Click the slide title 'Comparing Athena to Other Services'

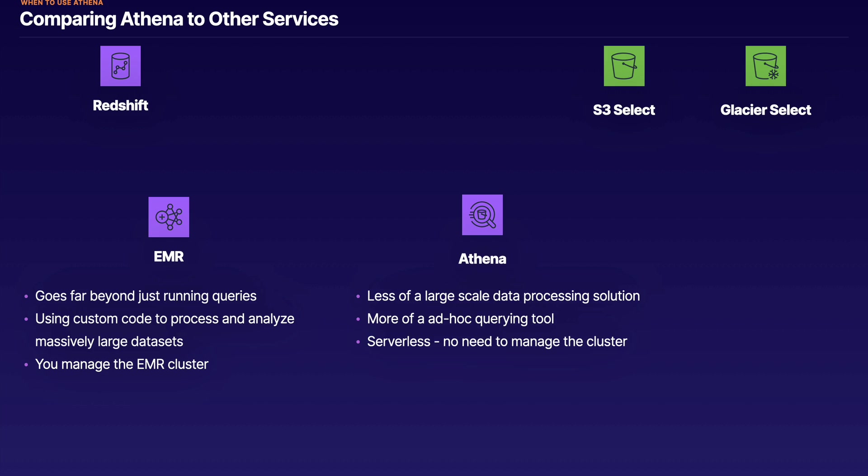179,19
